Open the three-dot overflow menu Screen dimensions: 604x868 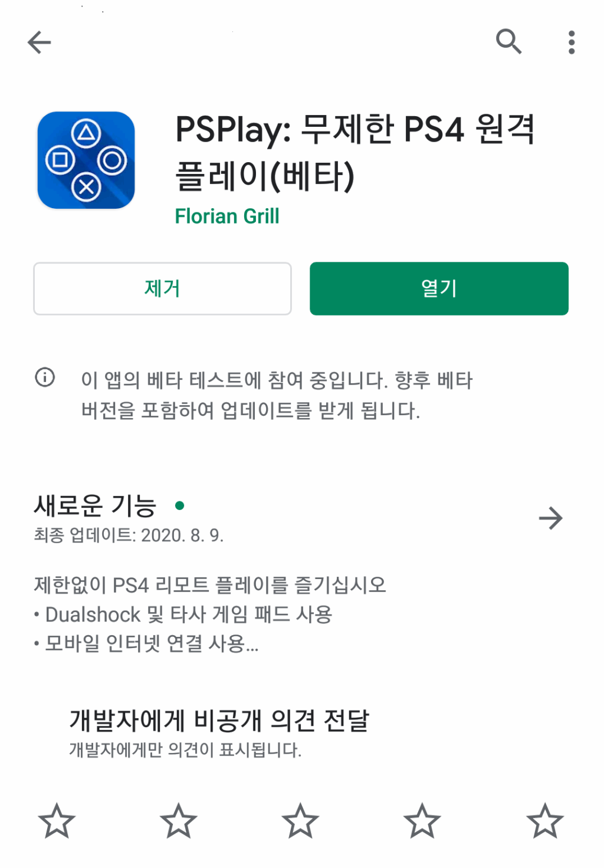[x=571, y=42]
